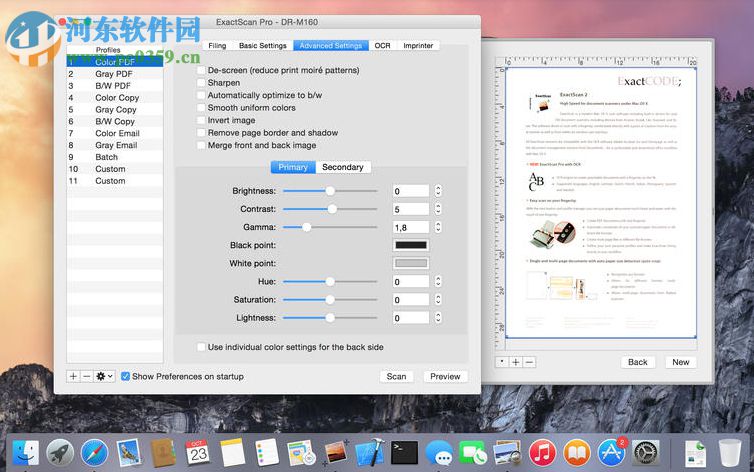Open App Store from the dock
This screenshot has height=472, width=754.
[x=611, y=452]
